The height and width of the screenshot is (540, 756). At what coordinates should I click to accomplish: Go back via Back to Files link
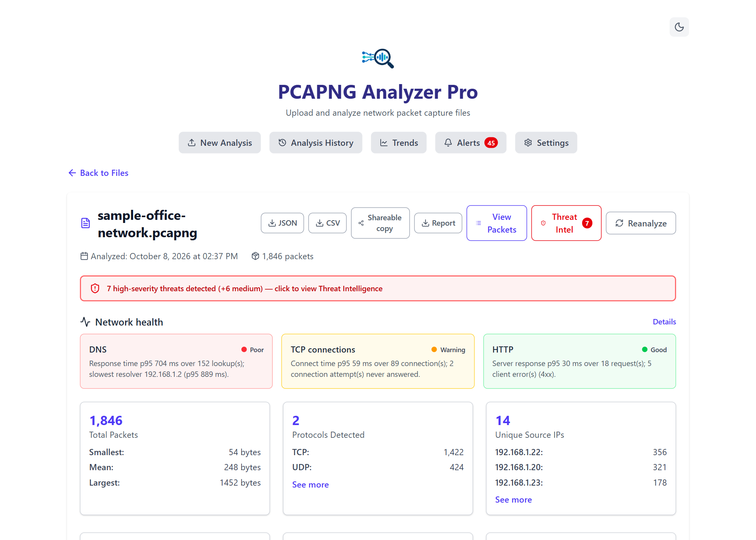[x=98, y=173]
